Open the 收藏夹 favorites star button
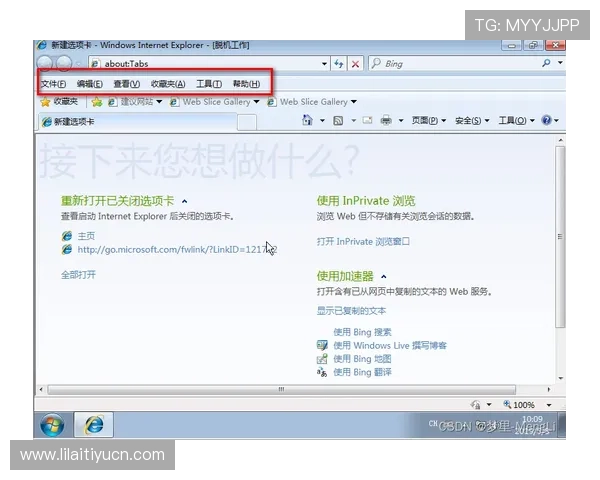This screenshot has width=600, height=480. tap(59, 102)
